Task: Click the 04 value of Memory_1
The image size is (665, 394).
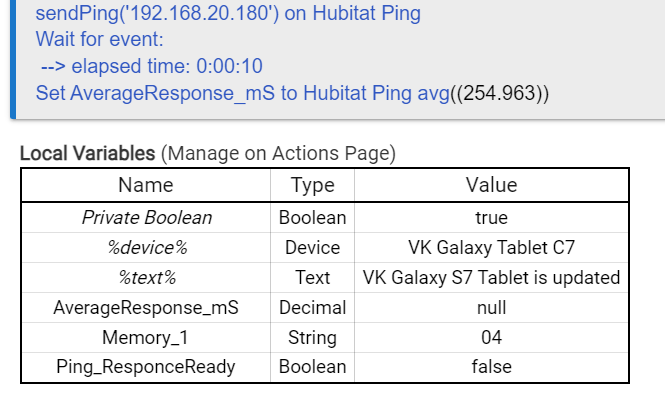Action: [492, 338]
